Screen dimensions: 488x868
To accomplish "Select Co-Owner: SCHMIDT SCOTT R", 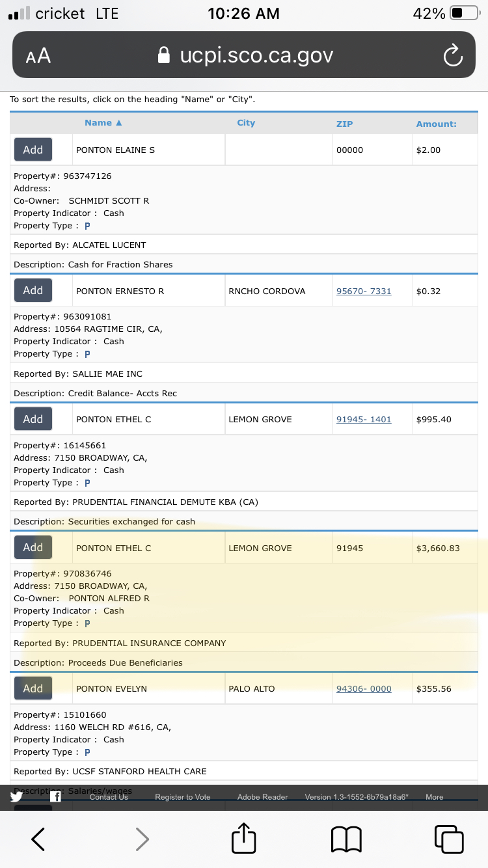I will click(81, 201).
